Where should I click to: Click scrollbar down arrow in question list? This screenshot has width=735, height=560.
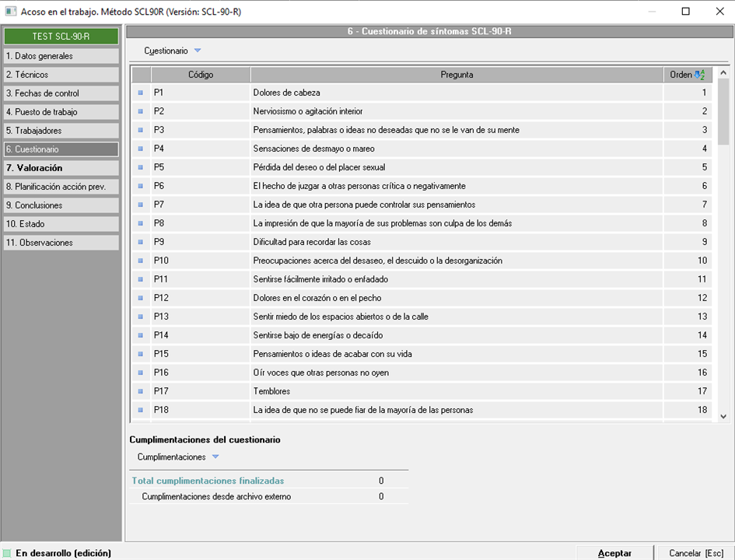(723, 416)
